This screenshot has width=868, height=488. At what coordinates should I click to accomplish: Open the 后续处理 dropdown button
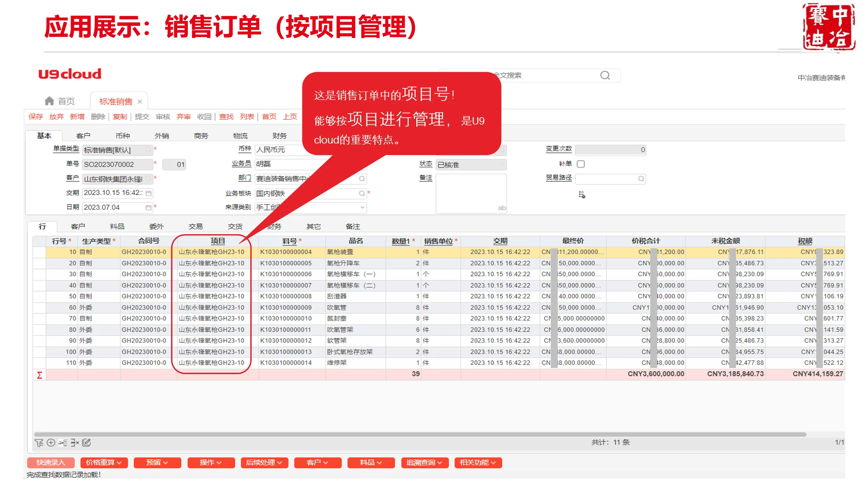pos(264,462)
